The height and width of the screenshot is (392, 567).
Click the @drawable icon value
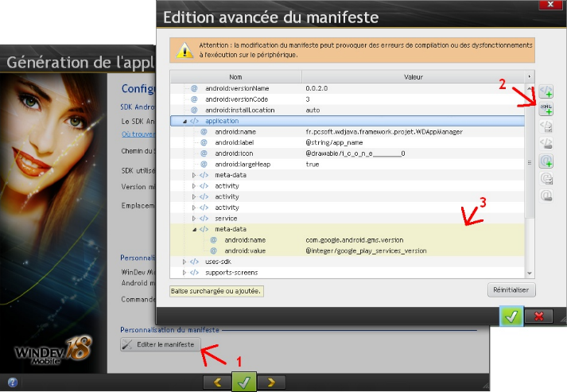click(355, 153)
